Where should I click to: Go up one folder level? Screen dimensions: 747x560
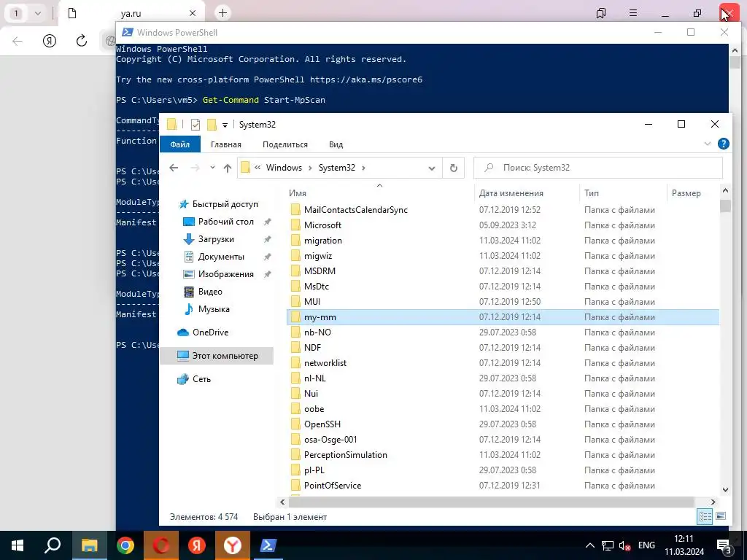(228, 168)
